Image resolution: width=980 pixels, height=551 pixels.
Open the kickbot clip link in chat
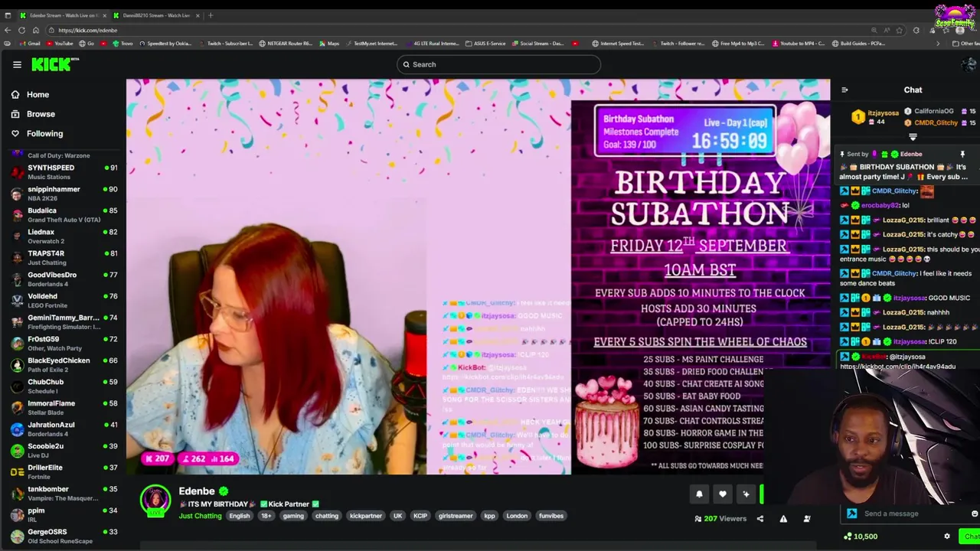tap(897, 367)
